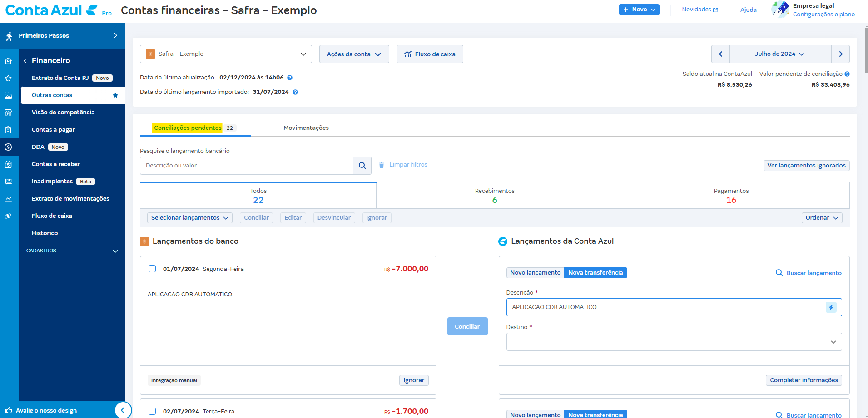
Task: Click Ver lançamentos ignorados button
Action: [x=806, y=166]
